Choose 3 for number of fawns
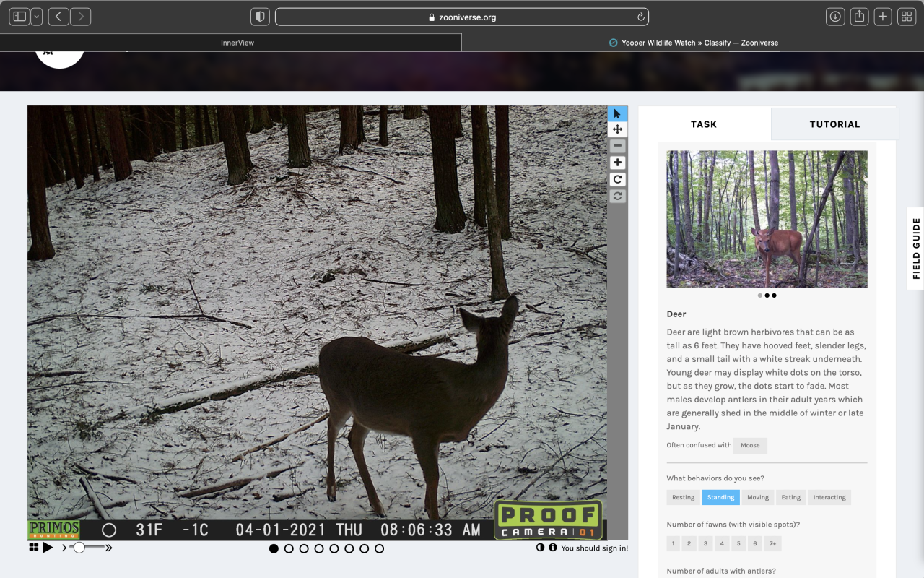Viewport: 924px width, 578px height. 706,544
